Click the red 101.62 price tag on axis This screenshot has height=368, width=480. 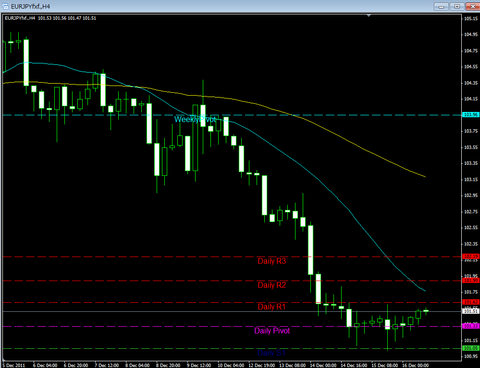click(471, 302)
